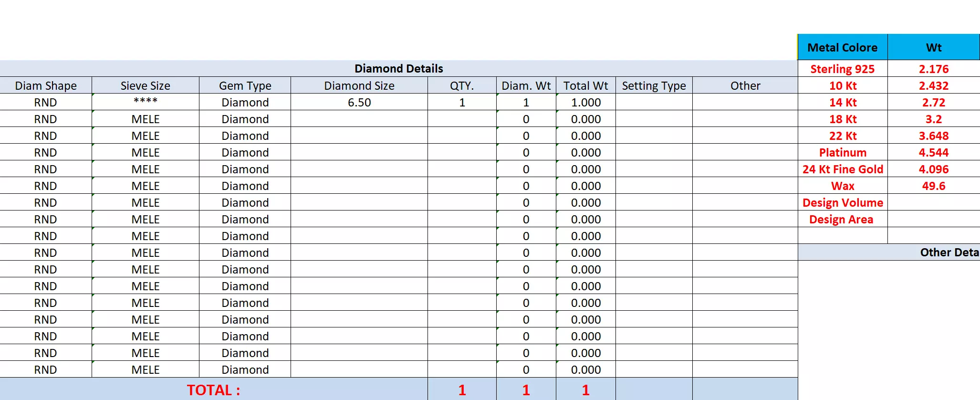Select the Design Area cell

pos(843,219)
